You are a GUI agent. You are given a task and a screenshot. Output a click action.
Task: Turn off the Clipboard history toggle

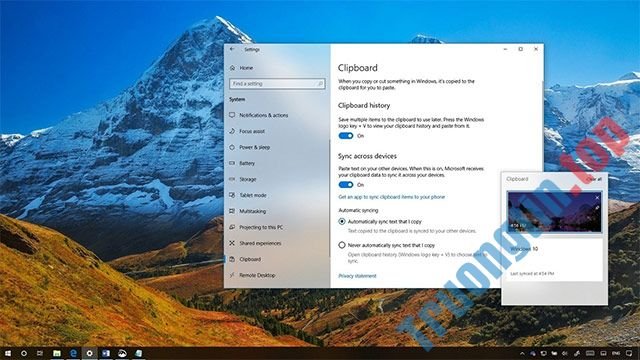[x=346, y=136]
